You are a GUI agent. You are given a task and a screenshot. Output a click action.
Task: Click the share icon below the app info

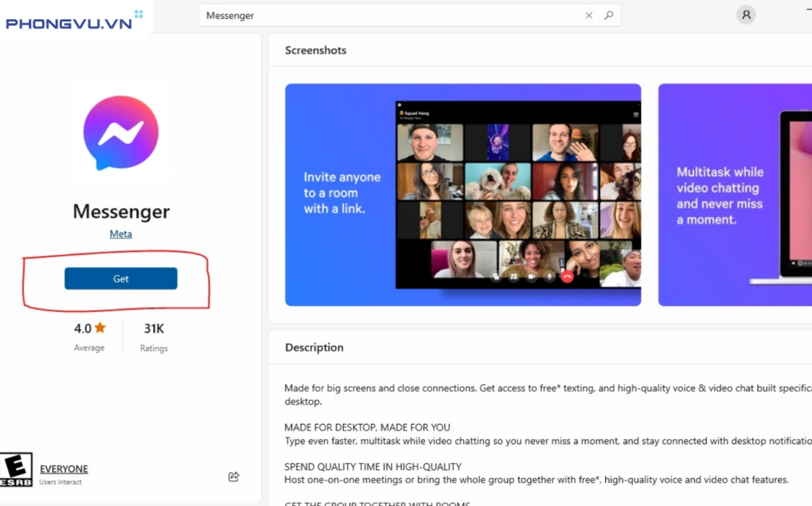click(233, 477)
